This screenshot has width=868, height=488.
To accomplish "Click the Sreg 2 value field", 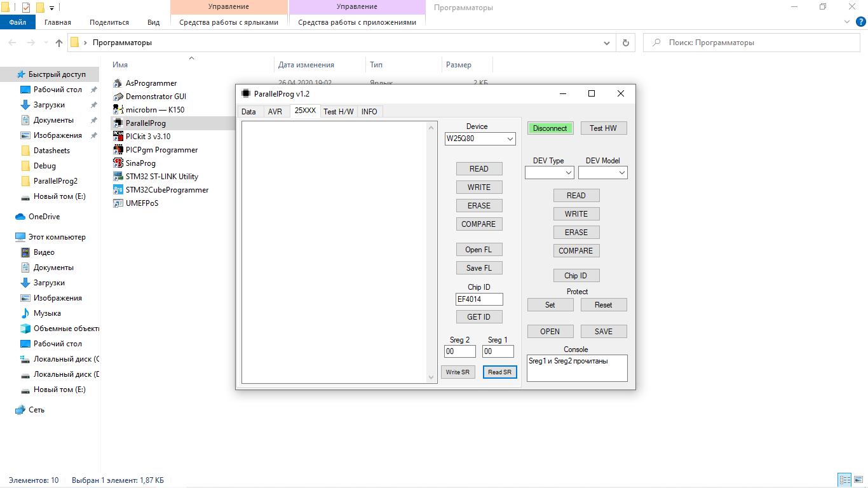I will (460, 351).
